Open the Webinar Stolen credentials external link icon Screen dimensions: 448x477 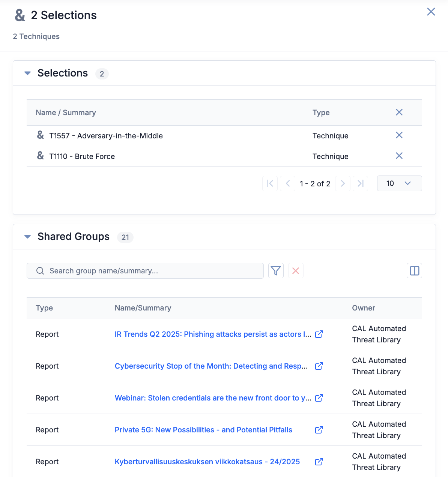tap(319, 398)
